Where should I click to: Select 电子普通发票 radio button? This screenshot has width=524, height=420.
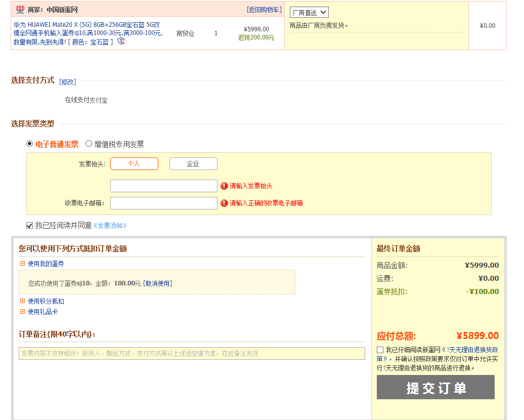(30, 143)
